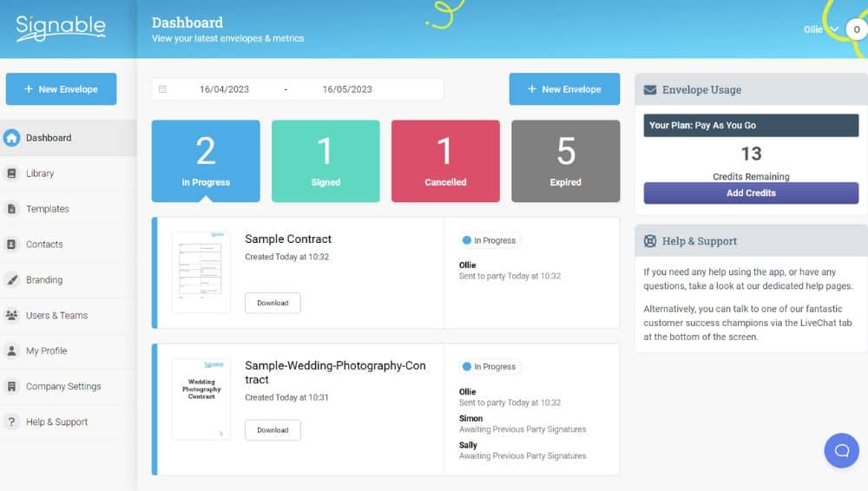Set start date 16/04/2023

coord(224,89)
